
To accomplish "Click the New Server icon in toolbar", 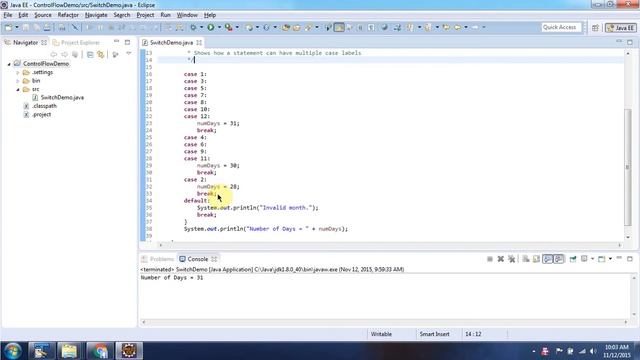I will click(249, 27).
